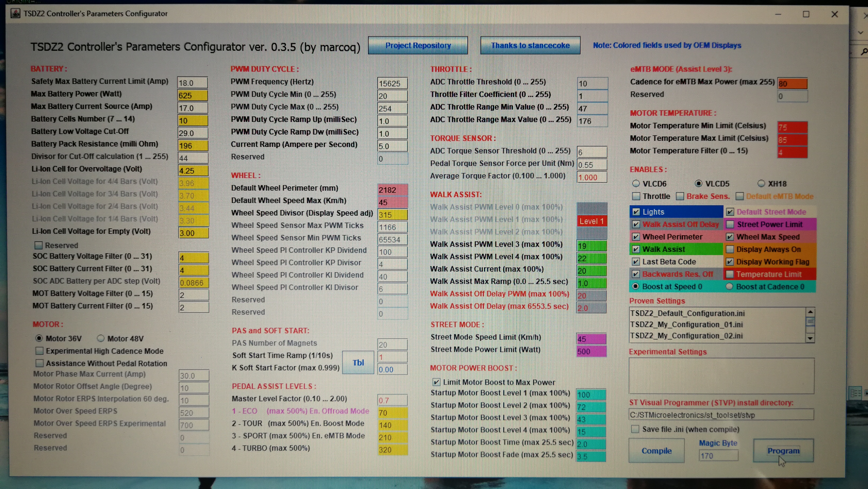
Task: Click Battery Low Voltage Cut-Off field
Action: point(193,133)
